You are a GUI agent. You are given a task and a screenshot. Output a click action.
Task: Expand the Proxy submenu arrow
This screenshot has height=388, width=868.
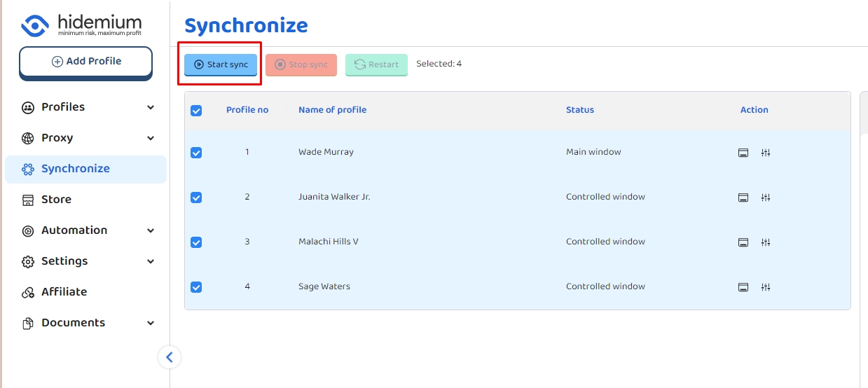click(x=151, y=138)
